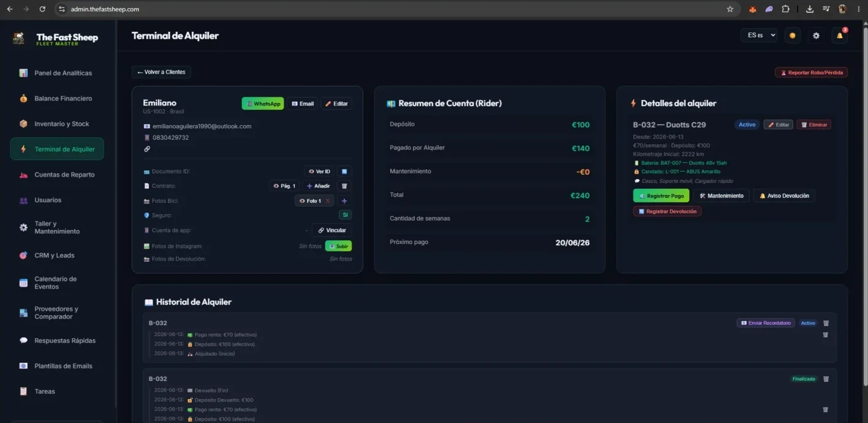
Task: Reload the page in browser
Action: point(42,9)
